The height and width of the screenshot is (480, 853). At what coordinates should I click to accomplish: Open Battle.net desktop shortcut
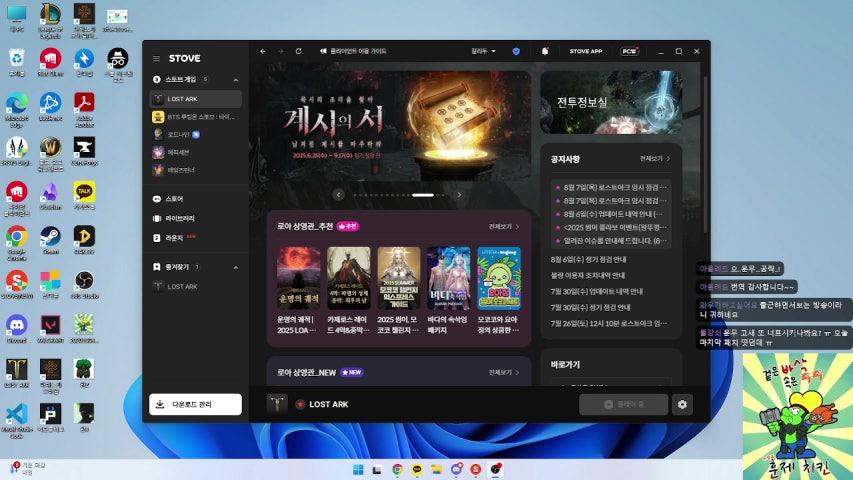coord(51,106)
